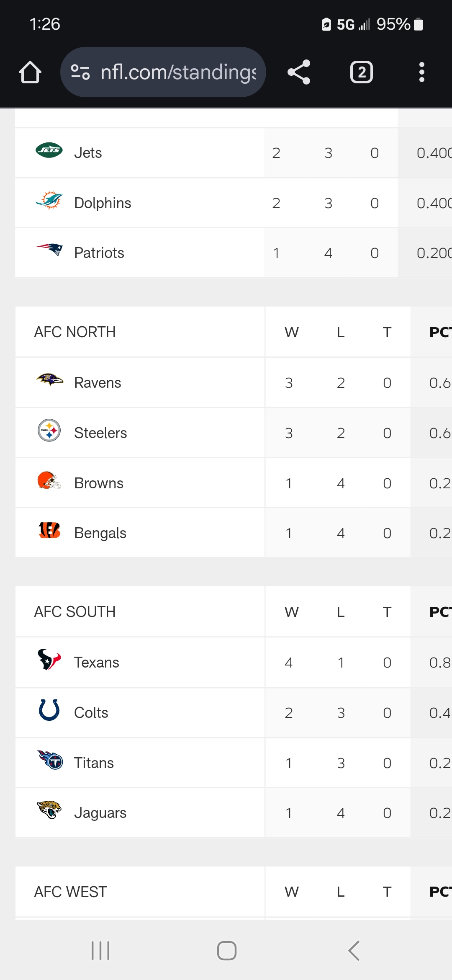Screen dimensions: 452x980
Task: Open the Browns team link
Action: tap(99, 483)
